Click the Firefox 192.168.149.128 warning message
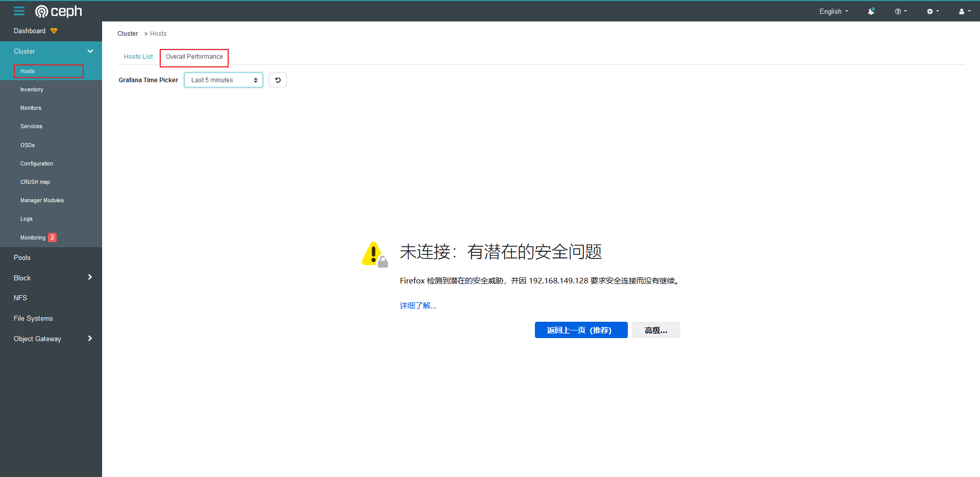The width and height of the screenshot is (980, 477). tap(540, 281)
